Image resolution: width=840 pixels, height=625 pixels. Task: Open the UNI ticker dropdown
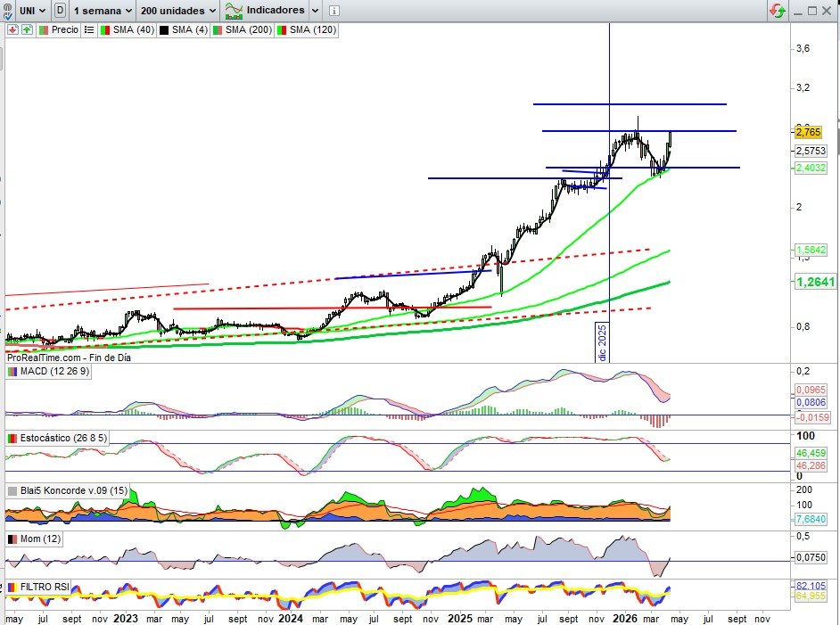pyautogui.click(x=32, y=10)
